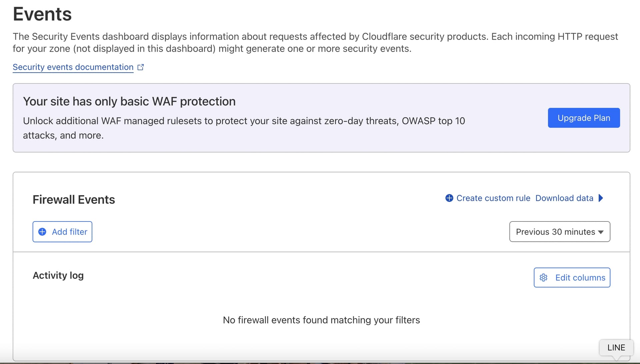Click the caret arrow on the time range selector

601,232
